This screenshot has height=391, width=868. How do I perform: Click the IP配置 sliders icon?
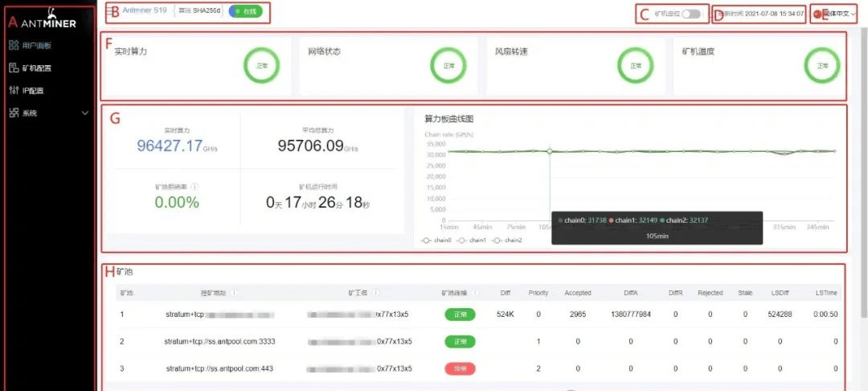14,90
